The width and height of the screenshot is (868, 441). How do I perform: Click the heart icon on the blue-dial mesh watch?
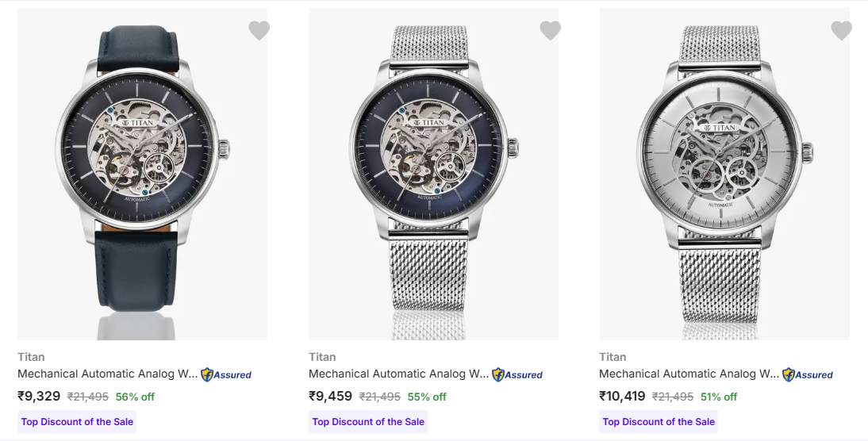550,31
